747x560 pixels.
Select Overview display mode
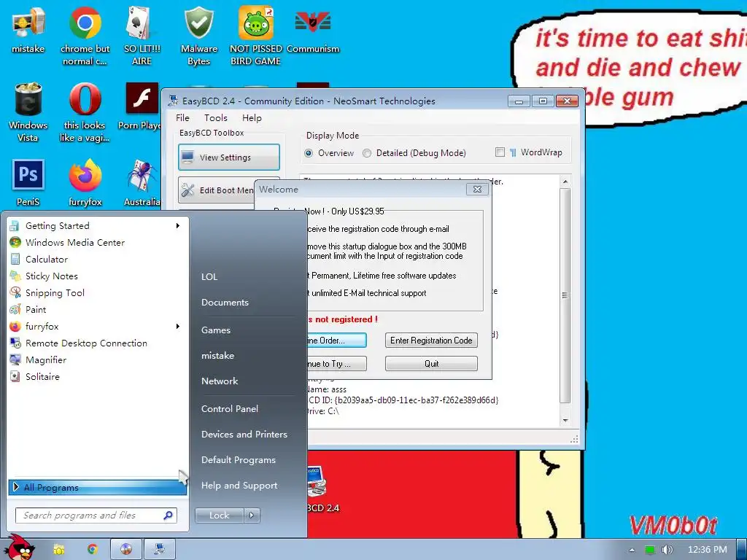point(309,153)
